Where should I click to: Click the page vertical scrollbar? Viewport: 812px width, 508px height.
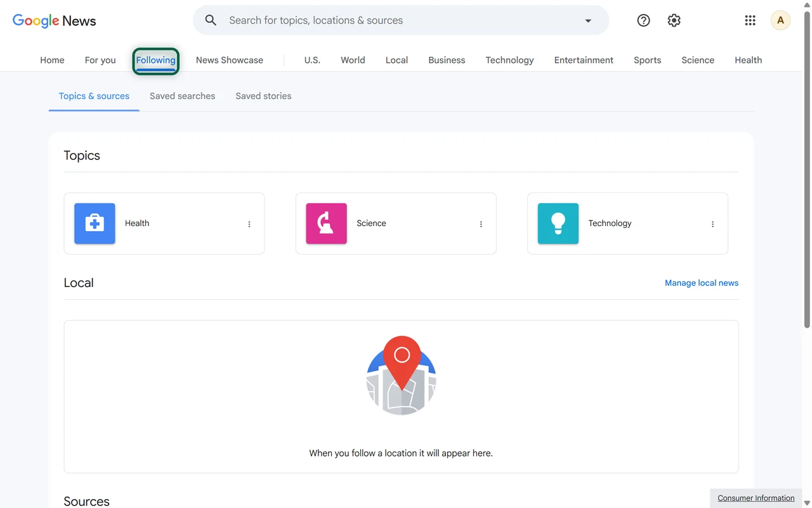click(807, 168)
